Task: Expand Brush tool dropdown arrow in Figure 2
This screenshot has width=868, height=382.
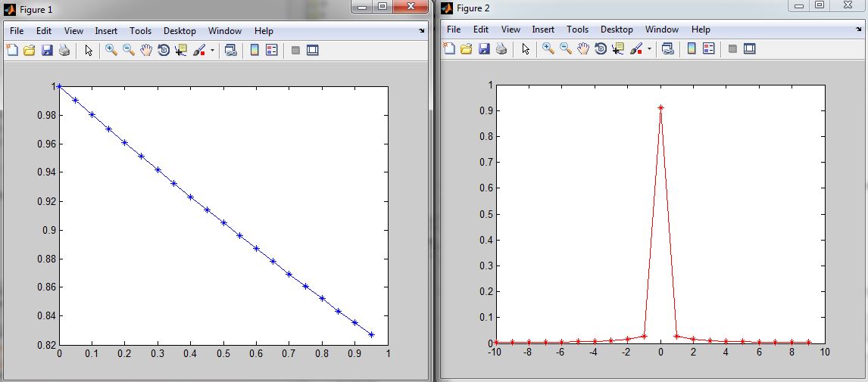Action: [x=650, y=49]
